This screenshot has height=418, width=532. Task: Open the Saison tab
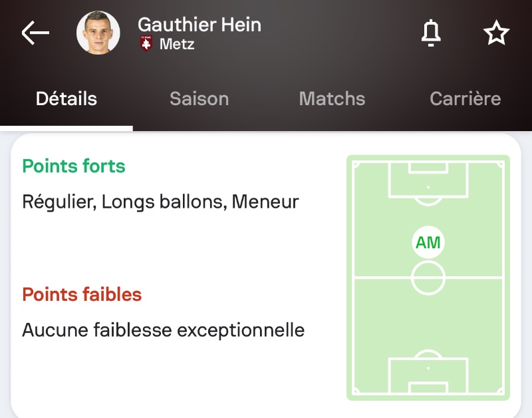pos(199,99)
